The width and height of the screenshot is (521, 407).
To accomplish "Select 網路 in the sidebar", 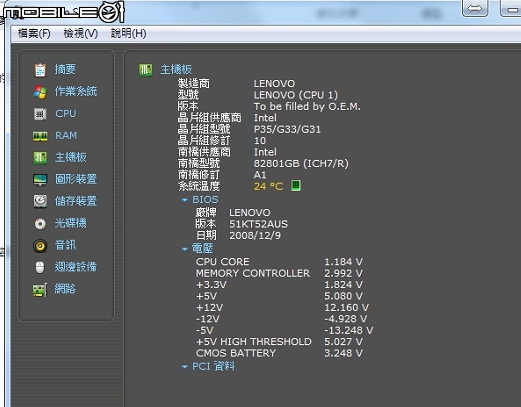I will (65, 289).
